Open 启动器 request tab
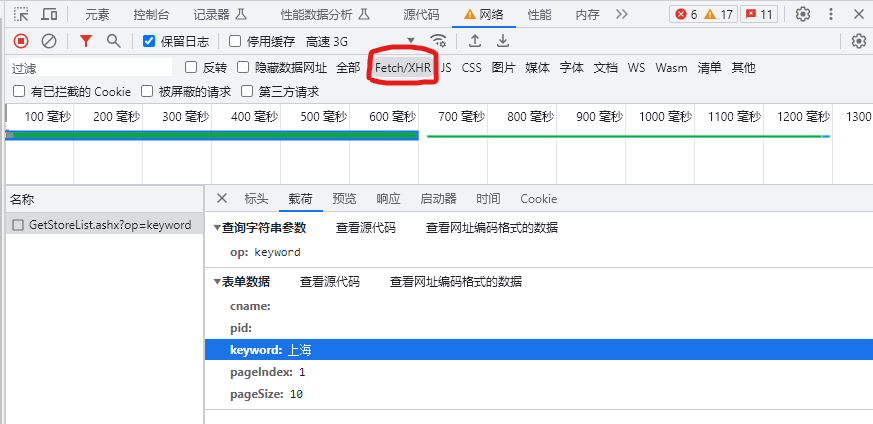 point(438,199)
